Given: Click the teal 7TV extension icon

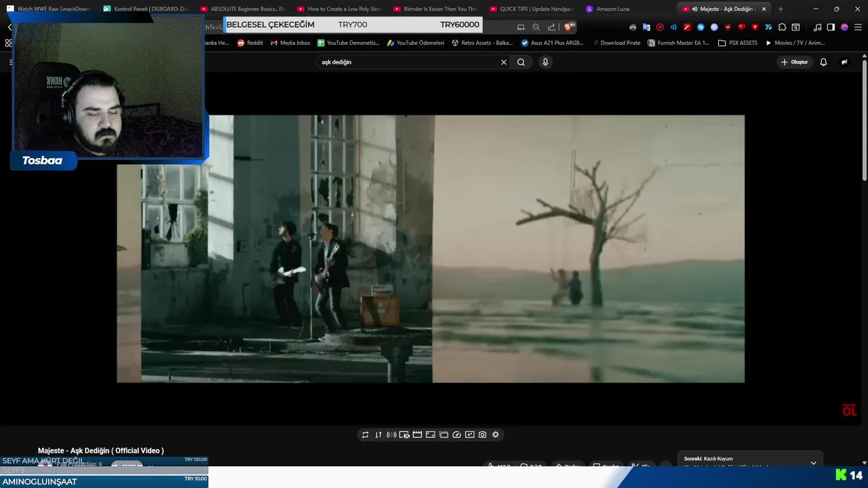Looking at the screenshot, I should [768, 27].
